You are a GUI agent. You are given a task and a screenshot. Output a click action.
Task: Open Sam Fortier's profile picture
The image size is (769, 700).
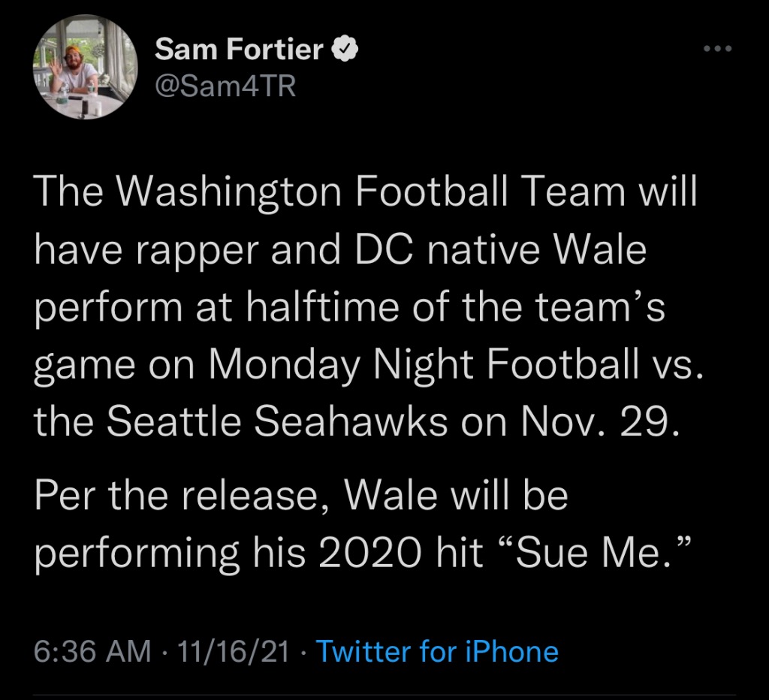pos(86,67)
